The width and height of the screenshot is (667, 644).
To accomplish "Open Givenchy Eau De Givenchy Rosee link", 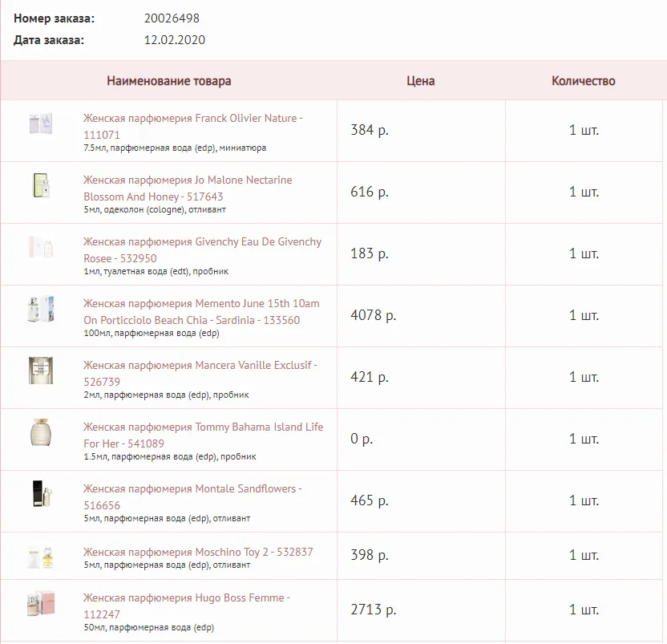I will click(203, 250).
